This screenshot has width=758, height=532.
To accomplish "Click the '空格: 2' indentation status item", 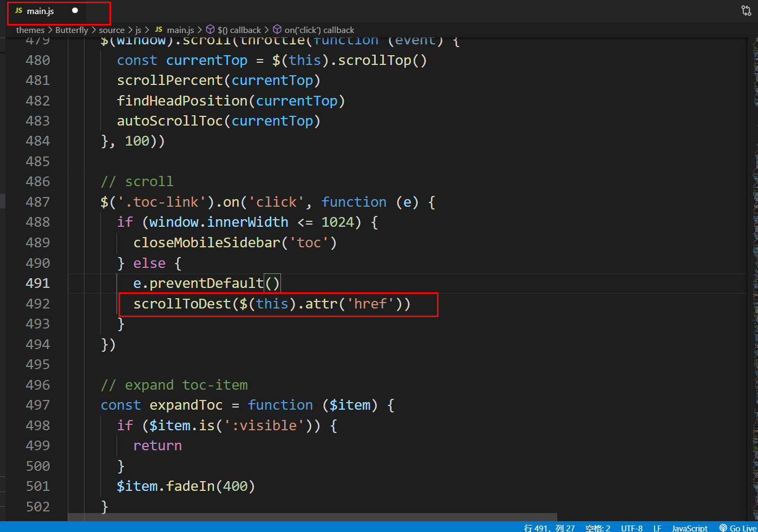I will [597, 528].
